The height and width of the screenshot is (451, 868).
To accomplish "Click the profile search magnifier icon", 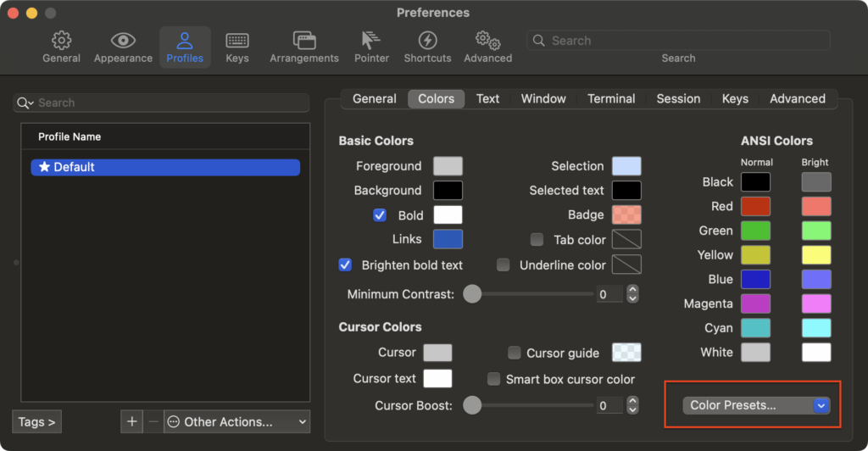I will [25, 103].
